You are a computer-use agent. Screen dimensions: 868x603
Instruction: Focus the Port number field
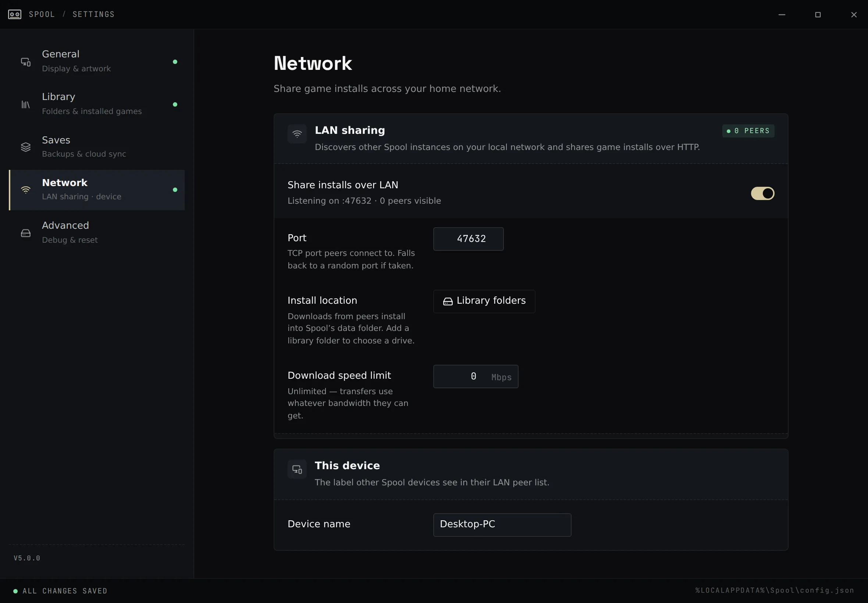(x=468, y=239)
